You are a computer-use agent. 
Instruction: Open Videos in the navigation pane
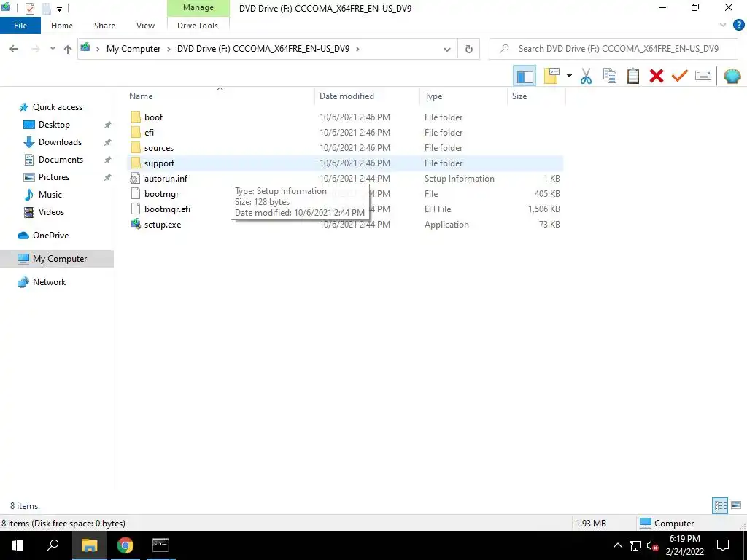51,212
